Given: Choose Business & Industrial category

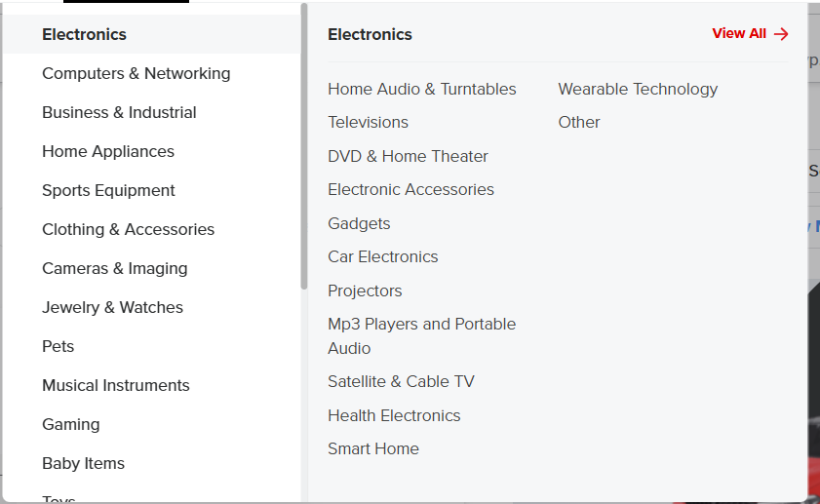Looking at the screenshot, I should (119, 112).
